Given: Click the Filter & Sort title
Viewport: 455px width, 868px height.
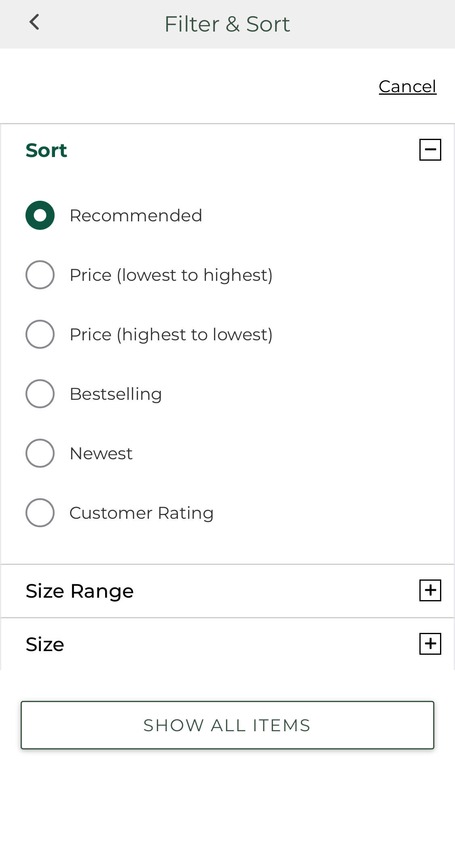Looking at the screenshot, I should (227, 23).
